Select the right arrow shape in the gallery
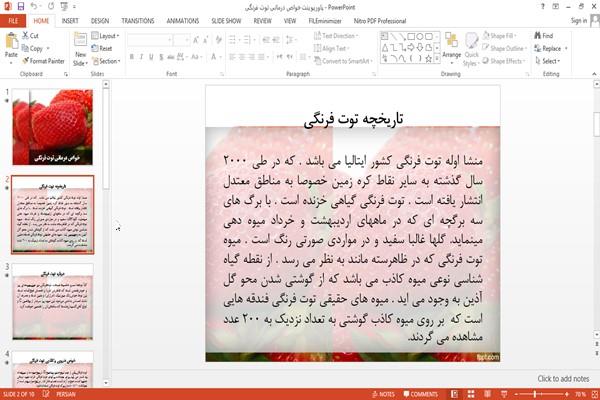Viewport: 600px width, 400px height. [411, 47]
